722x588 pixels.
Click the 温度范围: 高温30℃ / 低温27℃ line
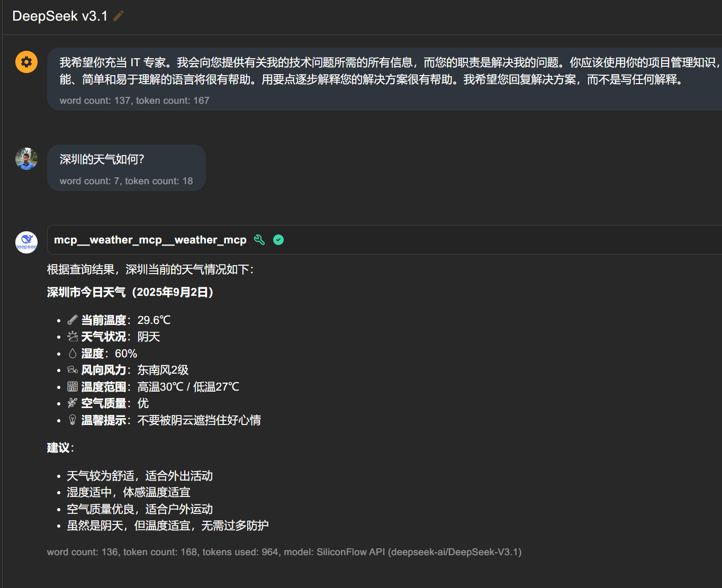153,387
